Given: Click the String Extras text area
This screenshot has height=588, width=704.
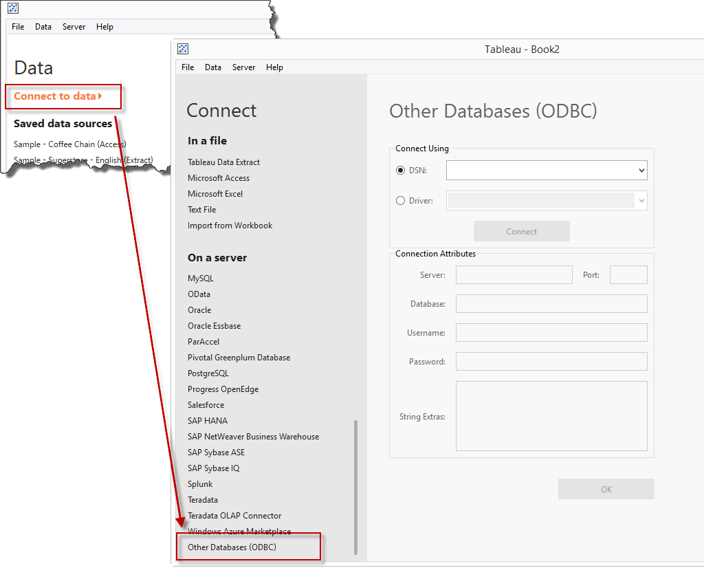Looking at the screenshot, I should point(551,416).
